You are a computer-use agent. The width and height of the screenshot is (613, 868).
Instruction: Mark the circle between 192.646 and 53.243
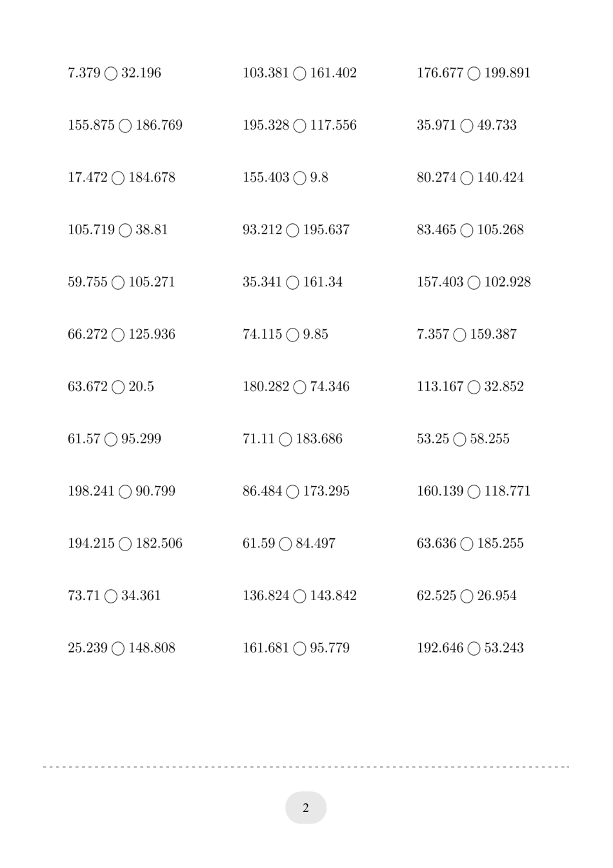[474, 649]
